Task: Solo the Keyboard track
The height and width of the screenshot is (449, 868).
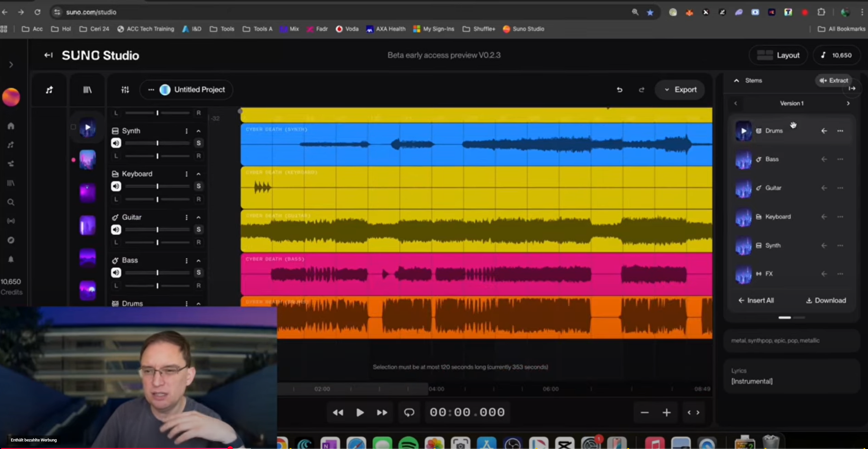Action: tap(198, 186)
